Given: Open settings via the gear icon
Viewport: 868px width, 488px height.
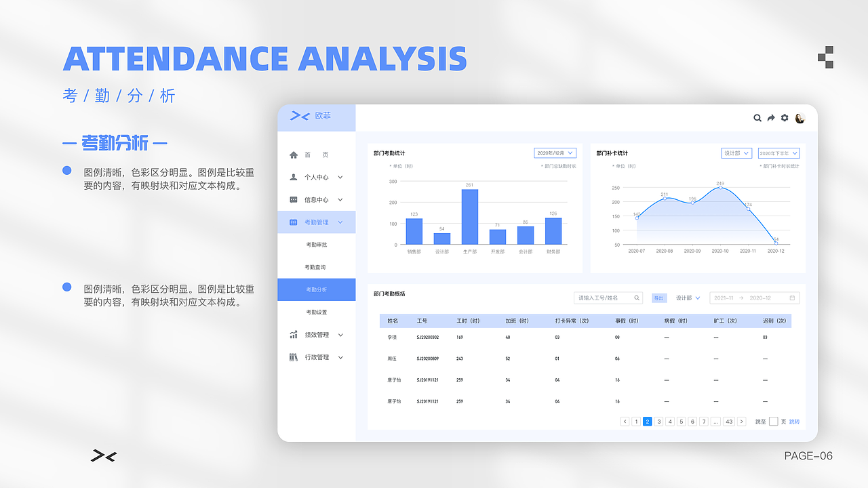Looking at the screenshot, I should [x=785, y=118].
